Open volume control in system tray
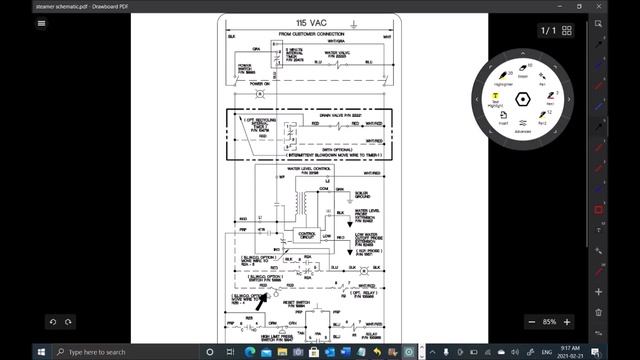The width and height of the screenshot is (640, 360). click(x=515, y=352)
